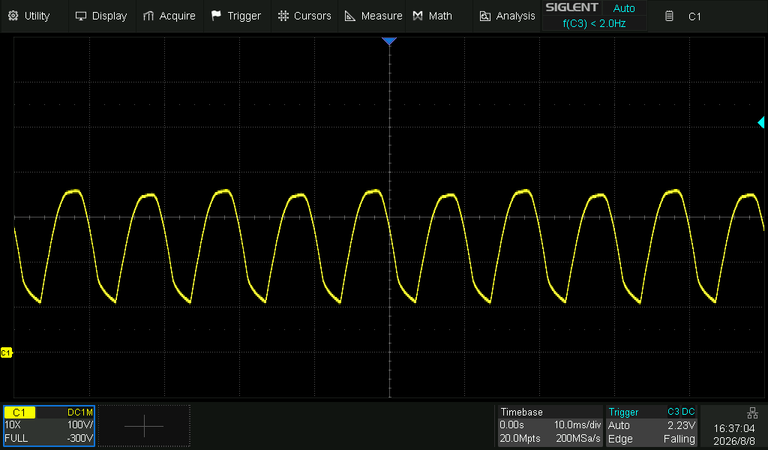
Task: Click the 2.23V trigger level value
Action: pos(681,425)
